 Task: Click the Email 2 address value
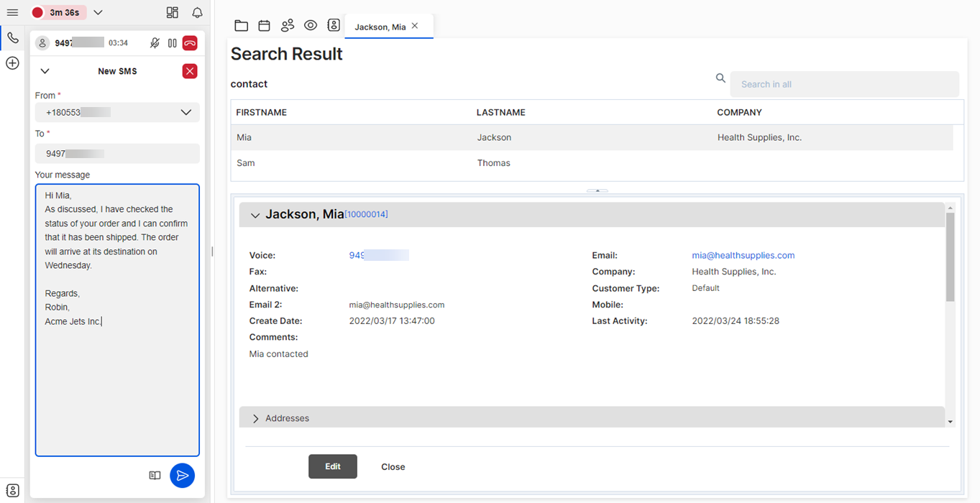click(397, 305)
